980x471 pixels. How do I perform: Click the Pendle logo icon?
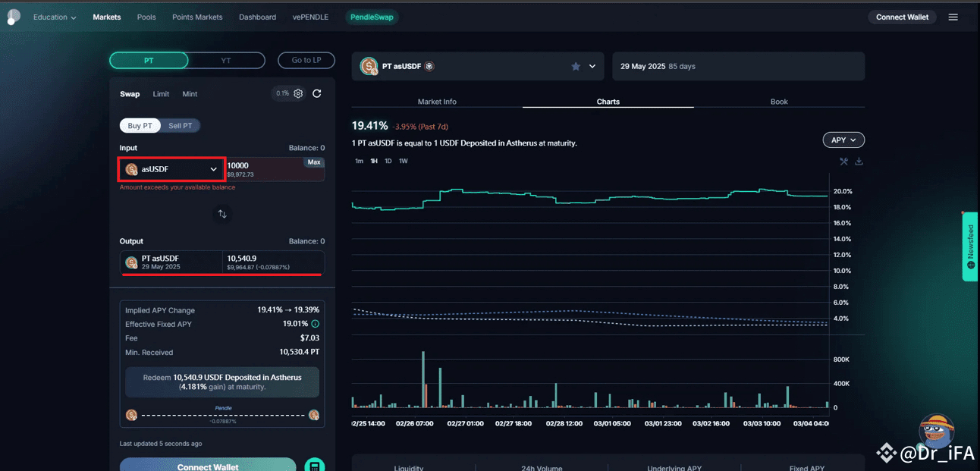click(14, 17)
